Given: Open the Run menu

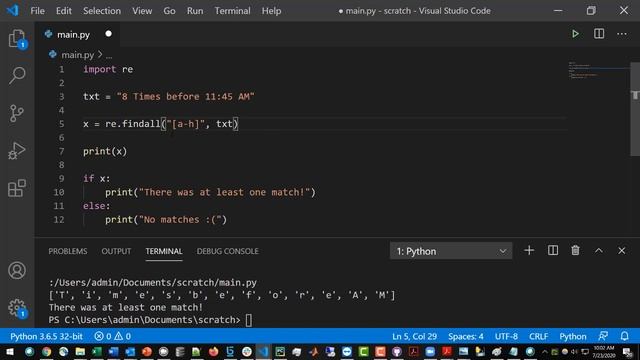Looking at the screenshot, I should [195, 11].
